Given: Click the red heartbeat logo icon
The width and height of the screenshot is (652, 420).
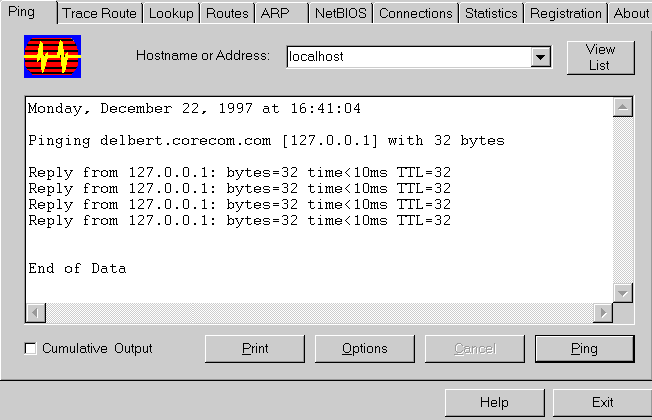Looking at the screenshot, I should [52, 57].
